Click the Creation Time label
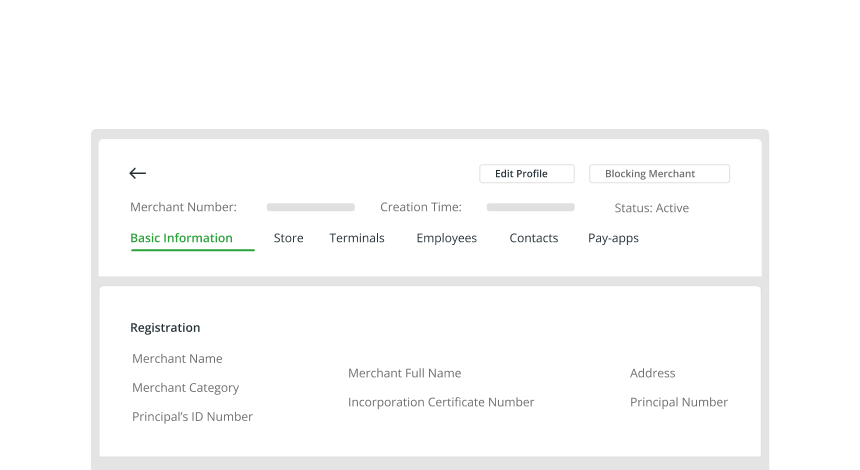860x470 pixels. tap(421, 207)
